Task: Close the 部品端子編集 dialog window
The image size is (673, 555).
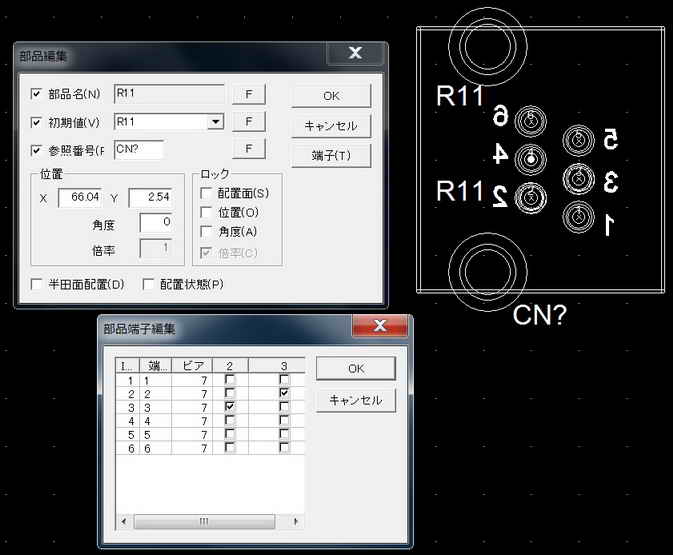Action: 379,327
